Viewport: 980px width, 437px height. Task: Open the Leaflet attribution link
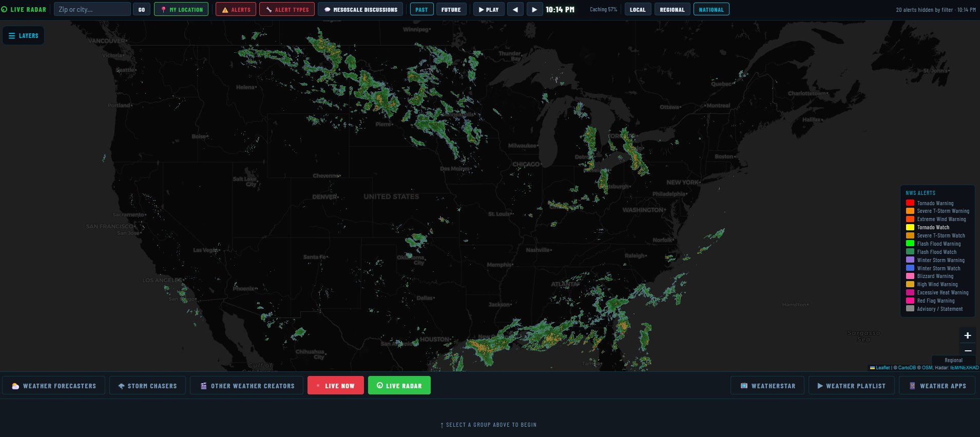tap(880, 368)
